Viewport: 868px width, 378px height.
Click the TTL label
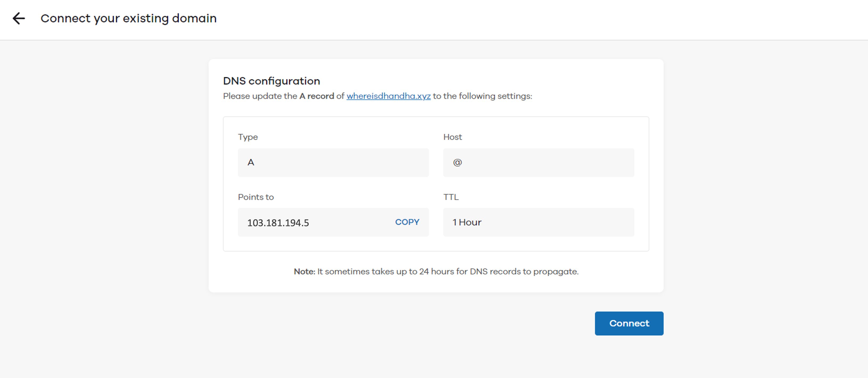pos(451,197)
